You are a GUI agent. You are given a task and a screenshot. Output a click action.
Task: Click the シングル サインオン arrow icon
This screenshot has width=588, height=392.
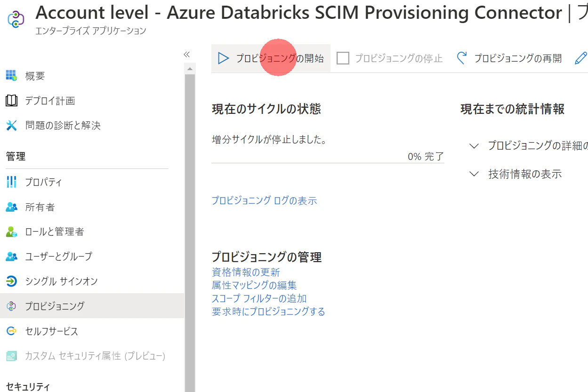pyautogui.click(x=12, y=281)
